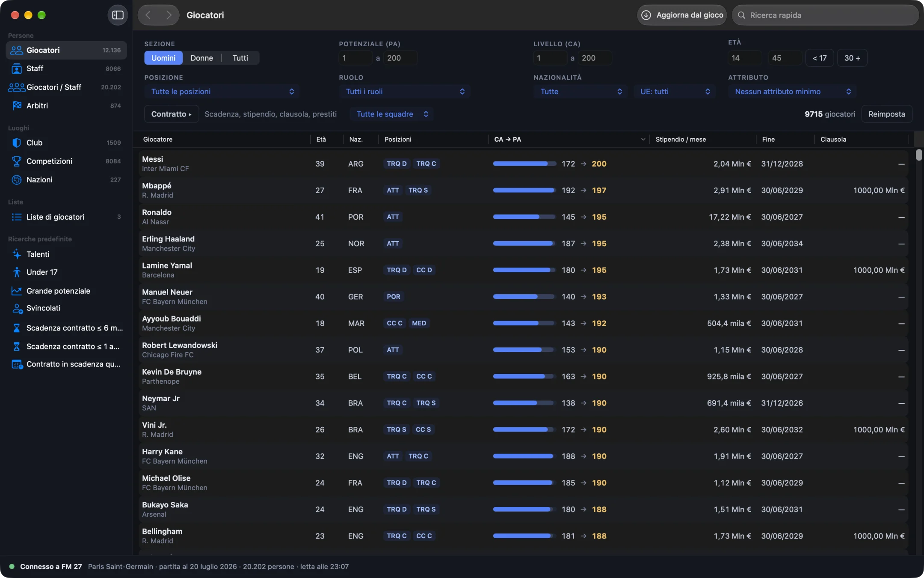
Task: Sort by Età column header
Action: coord(326,139)
